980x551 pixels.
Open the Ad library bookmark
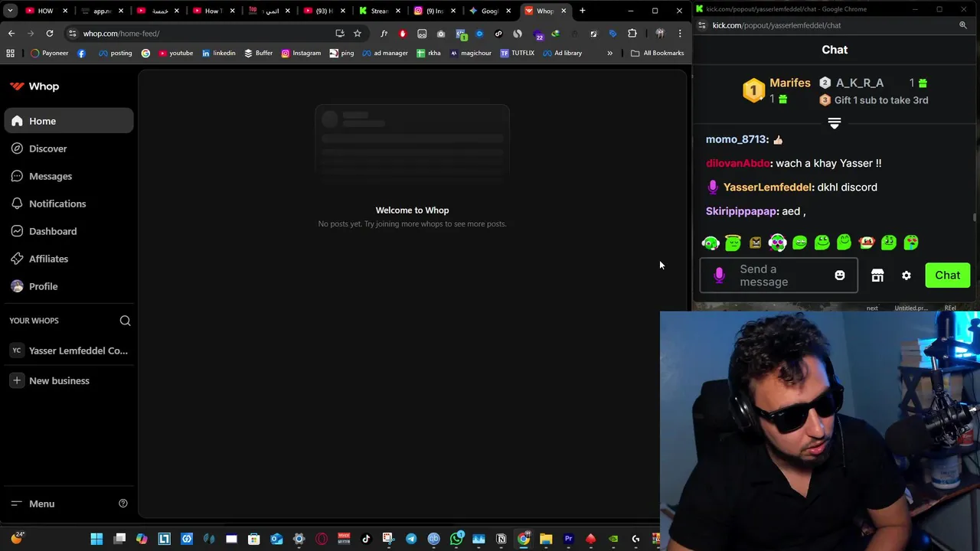pos(563,53)
